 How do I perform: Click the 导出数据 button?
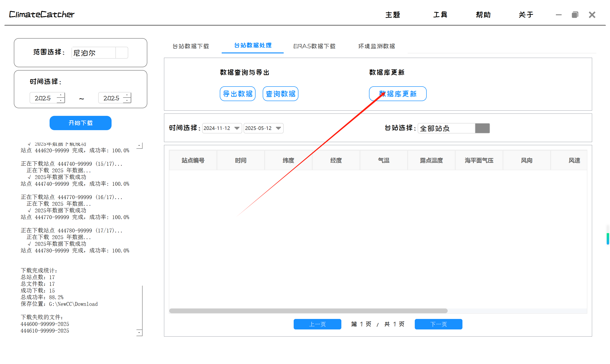(x=238, y=94)
